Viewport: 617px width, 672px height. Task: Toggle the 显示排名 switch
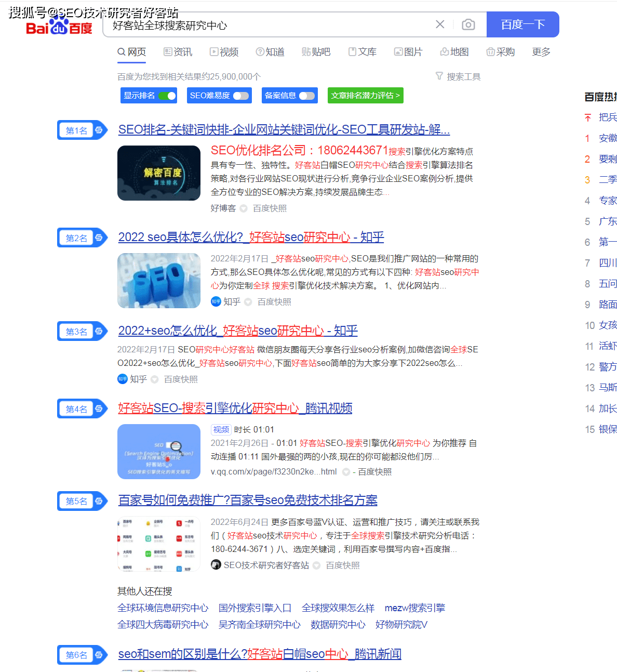(x=167, y=96)
